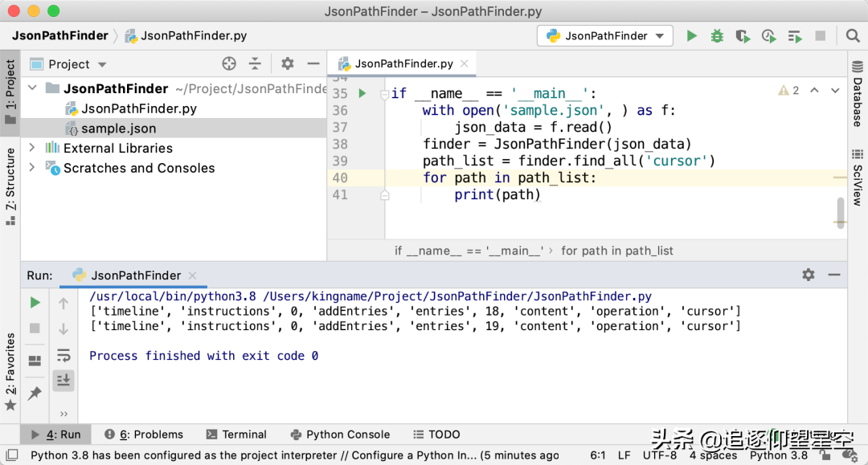Hide the Project panel with the minus icon
The image size is (868, 465).
313,63
